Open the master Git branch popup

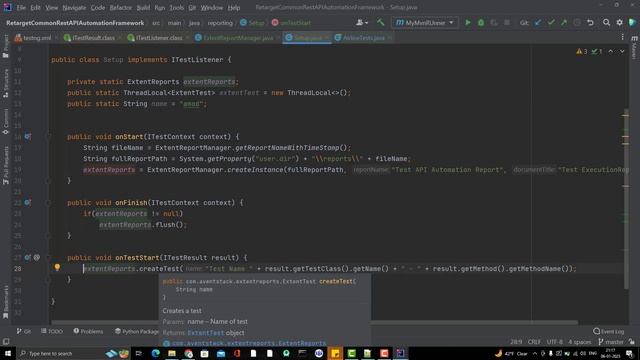coord(611,342)
